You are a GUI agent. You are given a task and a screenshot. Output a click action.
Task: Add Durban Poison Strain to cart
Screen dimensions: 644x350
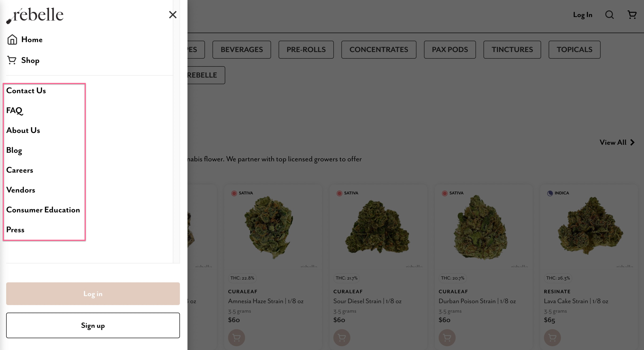pos(447,338)
